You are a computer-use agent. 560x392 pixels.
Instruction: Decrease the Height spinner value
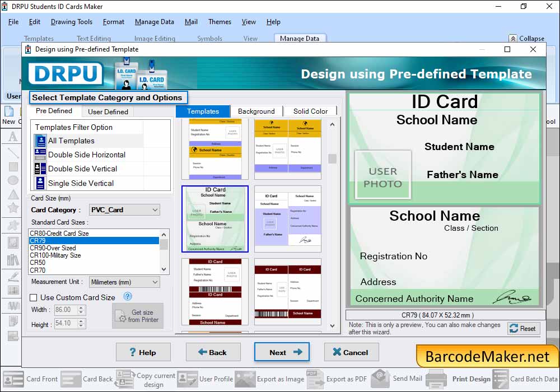81,325
